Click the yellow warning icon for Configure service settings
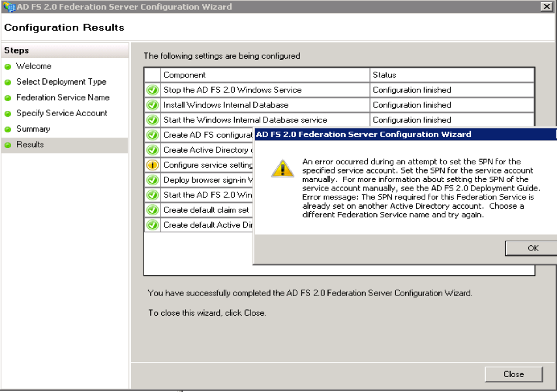Viewport: 557px width, 392px height. pyautogui.click(x=153, y=165)
